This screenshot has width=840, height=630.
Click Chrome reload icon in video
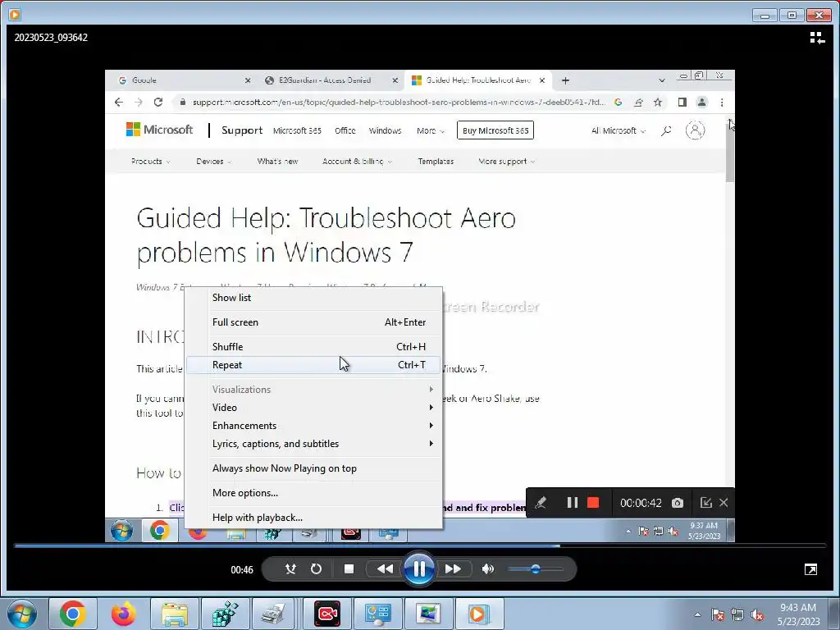[x=158, y=102]
